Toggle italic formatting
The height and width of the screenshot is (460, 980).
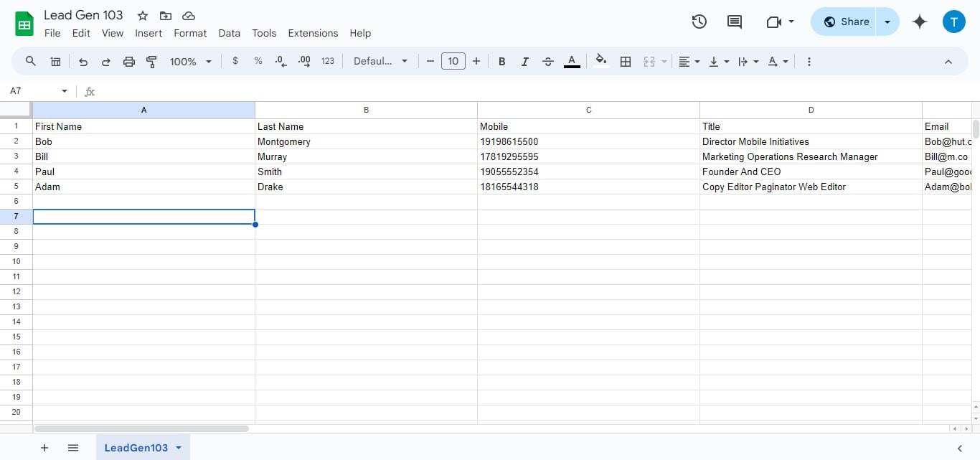click(x=524, y=62)
